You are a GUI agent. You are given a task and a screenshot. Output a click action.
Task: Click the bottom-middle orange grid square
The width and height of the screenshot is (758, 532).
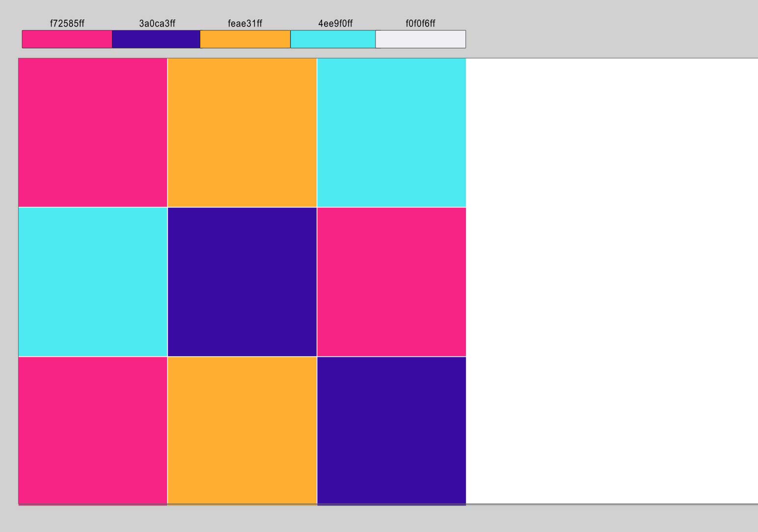click(242, 430)
